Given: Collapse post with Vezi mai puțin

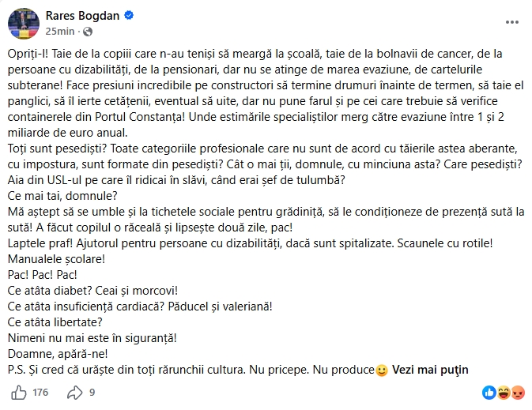Looking at the screenshot, I should click(x=430, y=370).
